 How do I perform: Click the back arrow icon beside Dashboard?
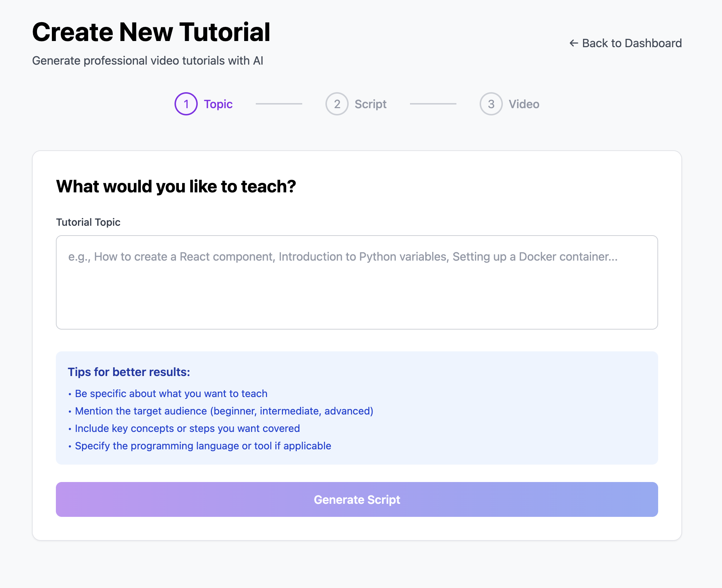click(x=573, y=43)
